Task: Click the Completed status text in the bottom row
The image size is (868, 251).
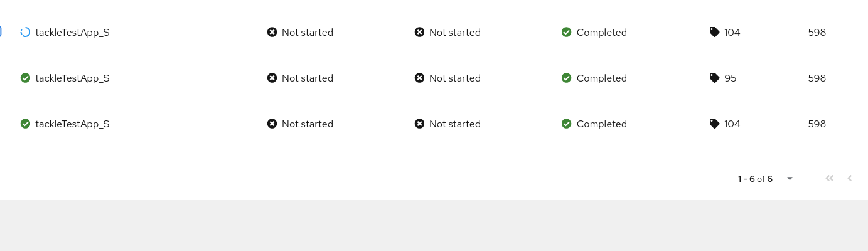Action: coord(601,124)
